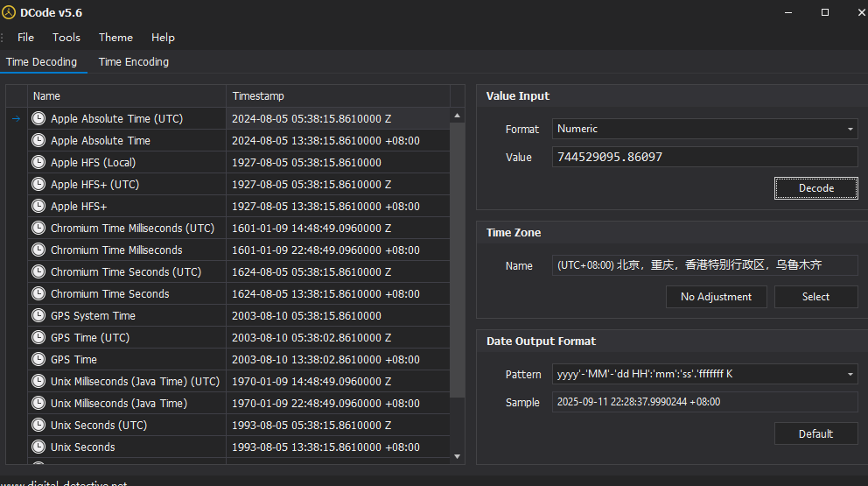Click clock icon beside Apple Absolute Time row
Viewport: 868px width, 486px height.
38,140
